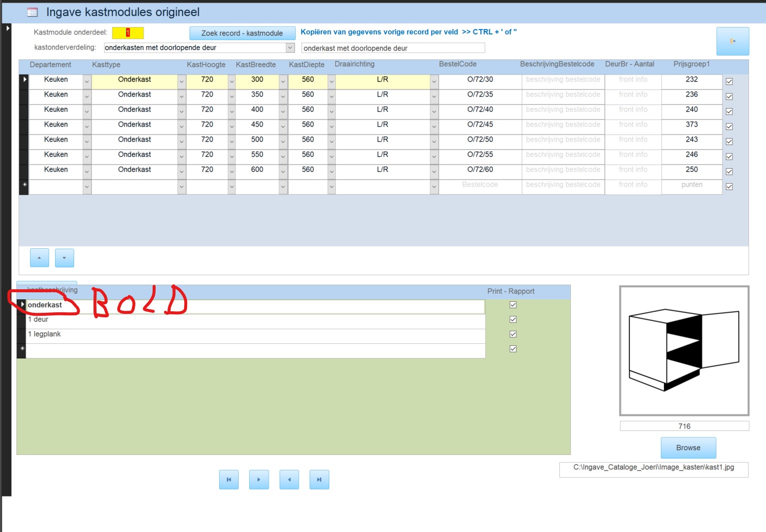Click the exit-form door icon top right
The width and height of the screenshot is (766, 532).
click(x=732, y=41)
